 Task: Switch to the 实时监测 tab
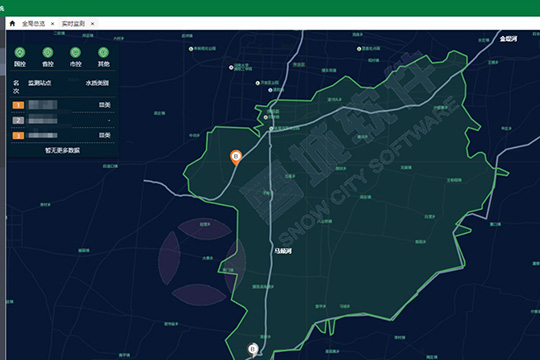(x=73, y=23)
